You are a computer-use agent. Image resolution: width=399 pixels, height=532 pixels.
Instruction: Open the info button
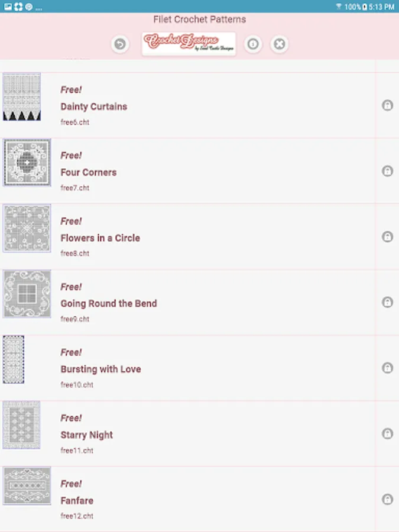(253, 44)
